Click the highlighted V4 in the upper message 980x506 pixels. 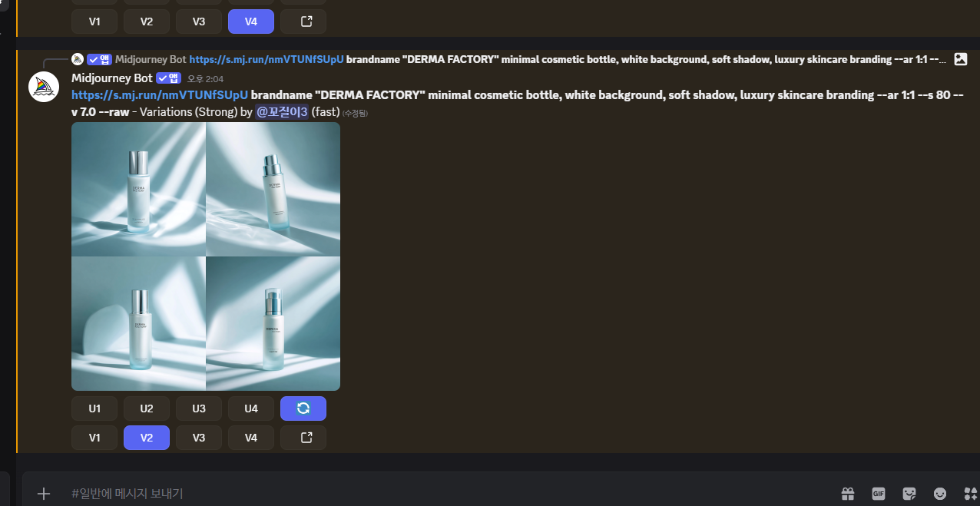(251, 21)
